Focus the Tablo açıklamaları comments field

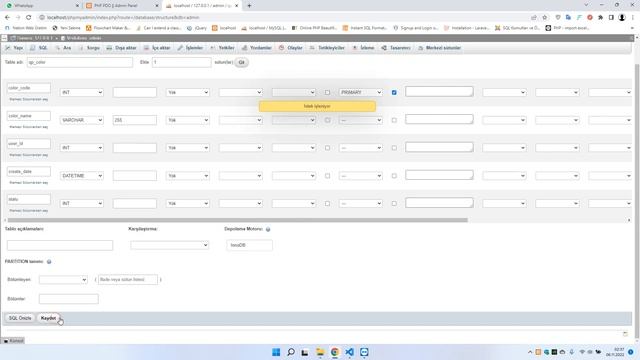(60, 245)
